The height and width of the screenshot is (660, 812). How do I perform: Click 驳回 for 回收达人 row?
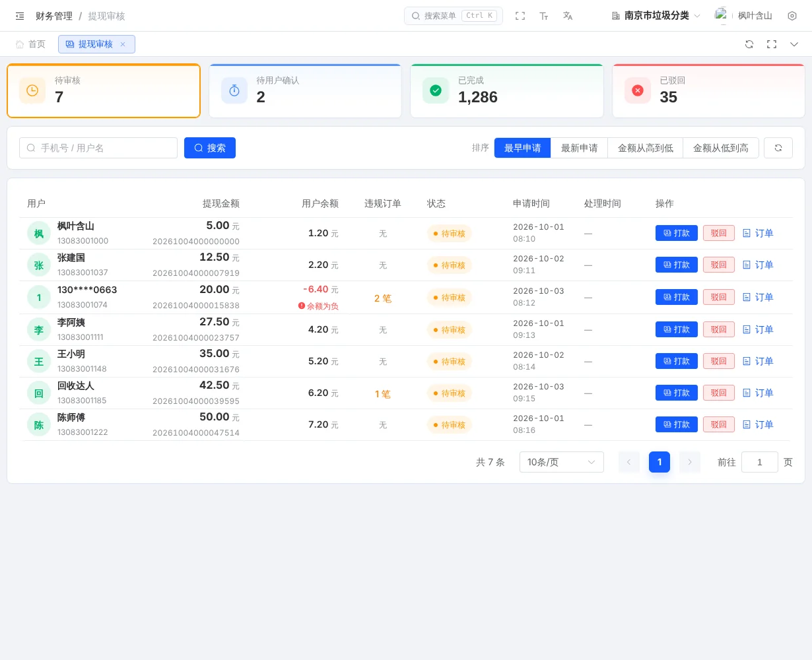coord(719,393)
